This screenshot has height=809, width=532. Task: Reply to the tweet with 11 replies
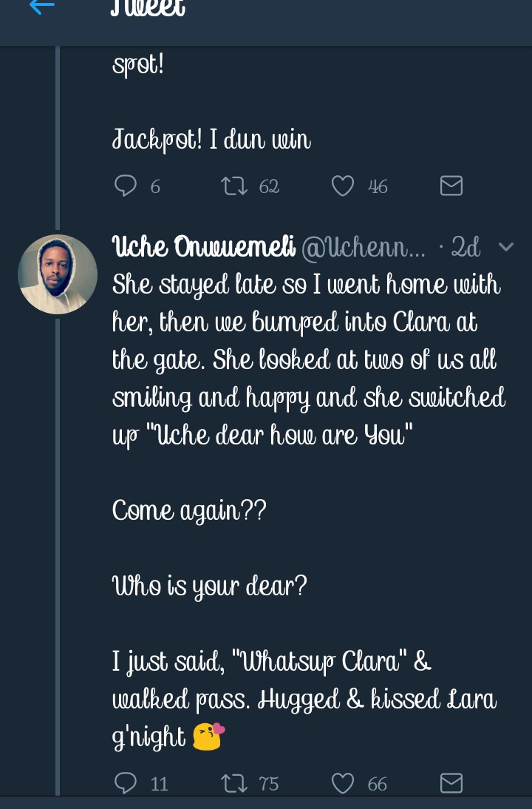[x=126, y=783]
